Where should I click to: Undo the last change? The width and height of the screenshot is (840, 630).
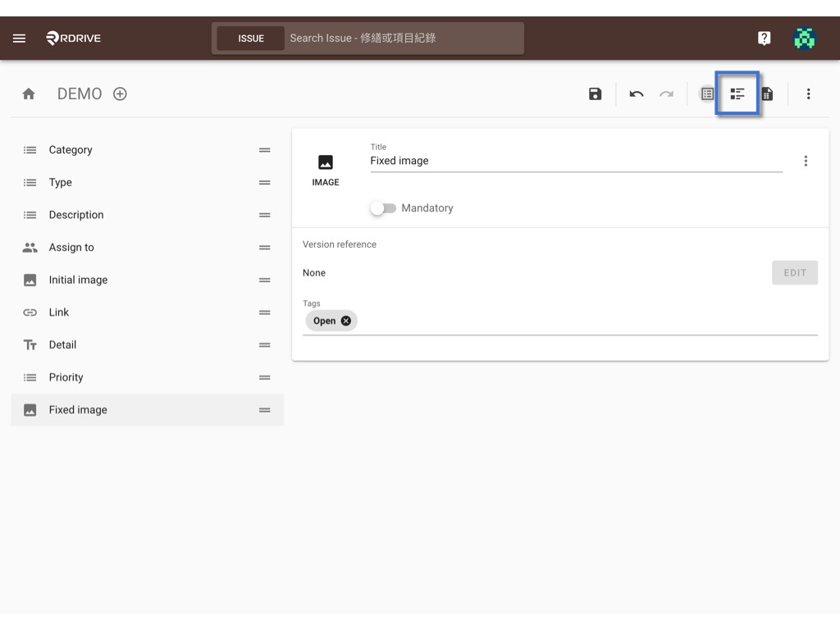(637, 94)
